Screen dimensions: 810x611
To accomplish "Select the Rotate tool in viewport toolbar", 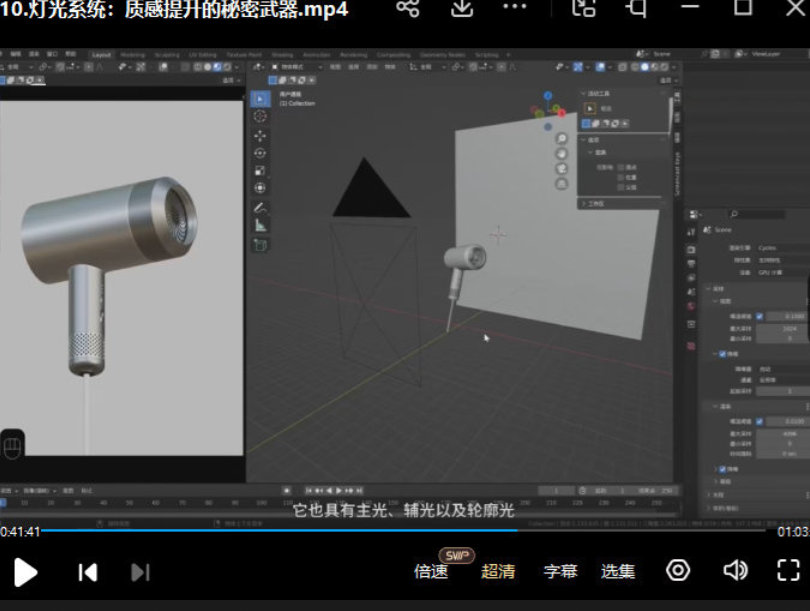I will pyautogui.click(x=260, y=153).
